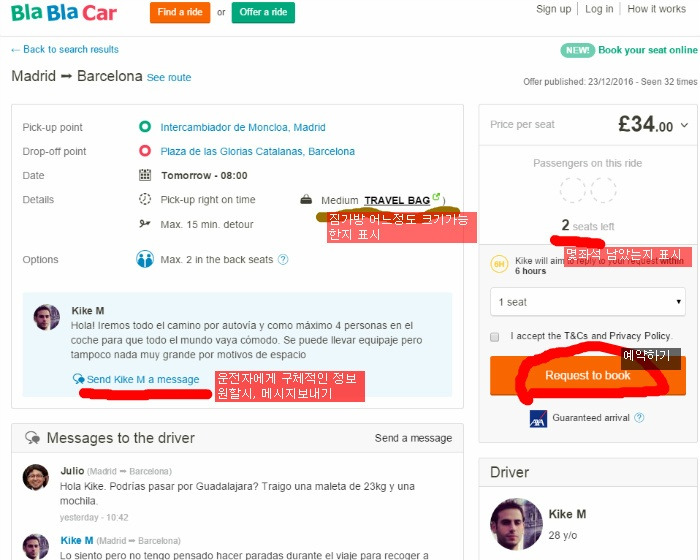Click the calendar icon beside Tomorrow - 08:00
The image size is (700, 560).
tap(145, 175)
